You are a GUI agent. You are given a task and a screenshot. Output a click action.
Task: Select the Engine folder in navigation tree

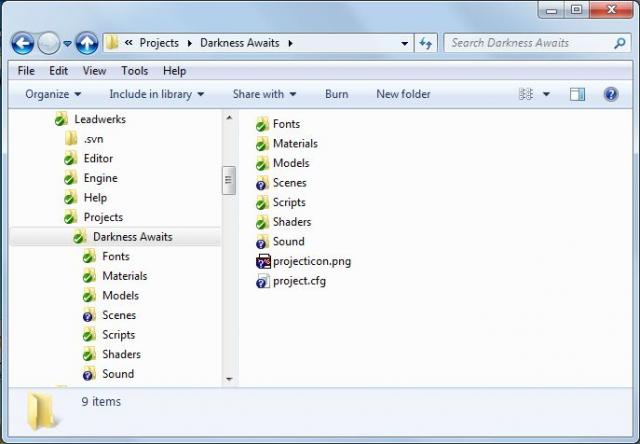point(100,178)
